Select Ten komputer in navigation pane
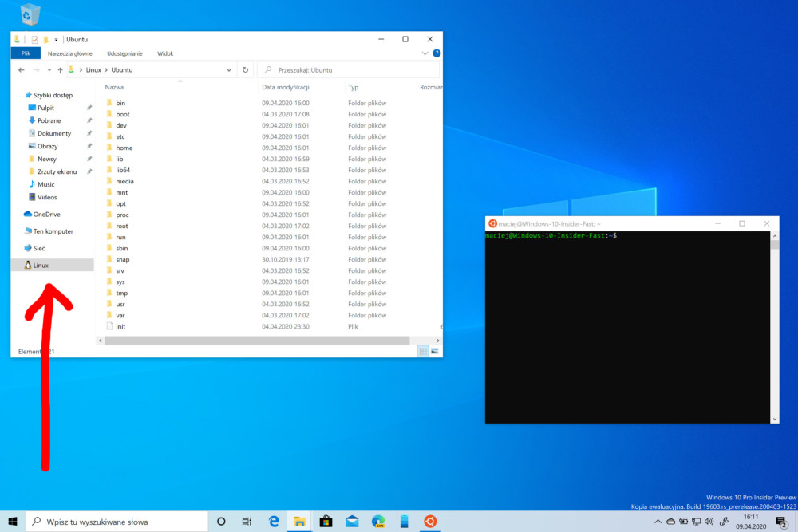Viewport: 798px width, 532px height. [x=53, y=231]
